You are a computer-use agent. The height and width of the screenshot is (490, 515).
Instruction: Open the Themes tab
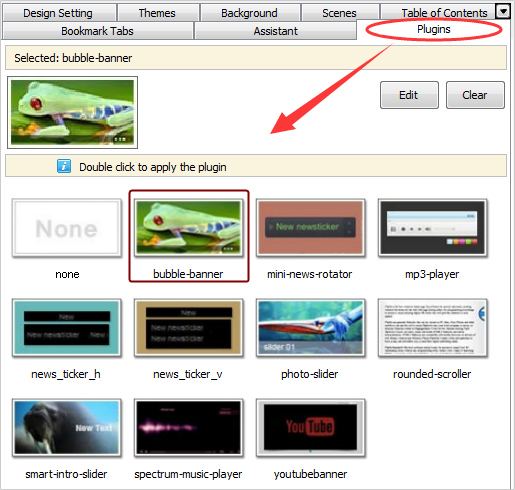coord(158,13)
